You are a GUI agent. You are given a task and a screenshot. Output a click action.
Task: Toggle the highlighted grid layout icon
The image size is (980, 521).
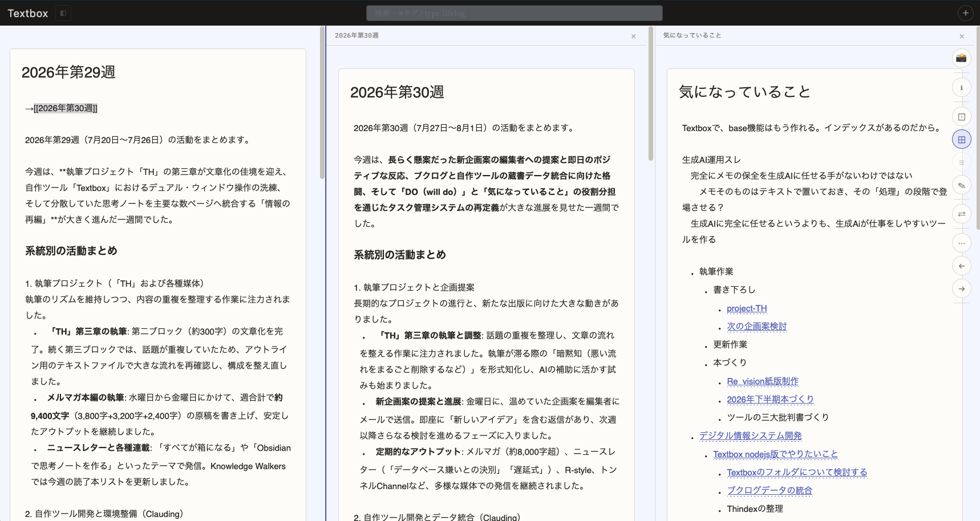(961, 140)
